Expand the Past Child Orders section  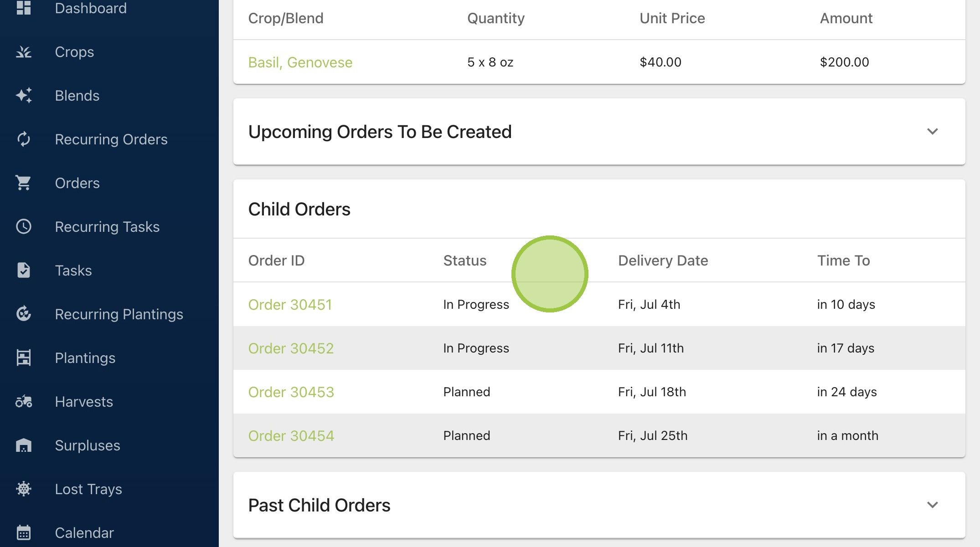pyautogui.click(x=933, y=505)
